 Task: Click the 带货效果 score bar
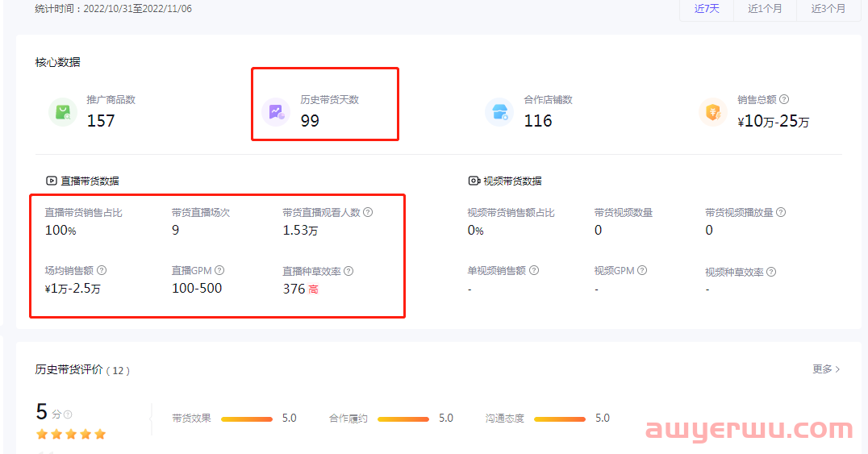pyautogui.click(x=247, y=419)
